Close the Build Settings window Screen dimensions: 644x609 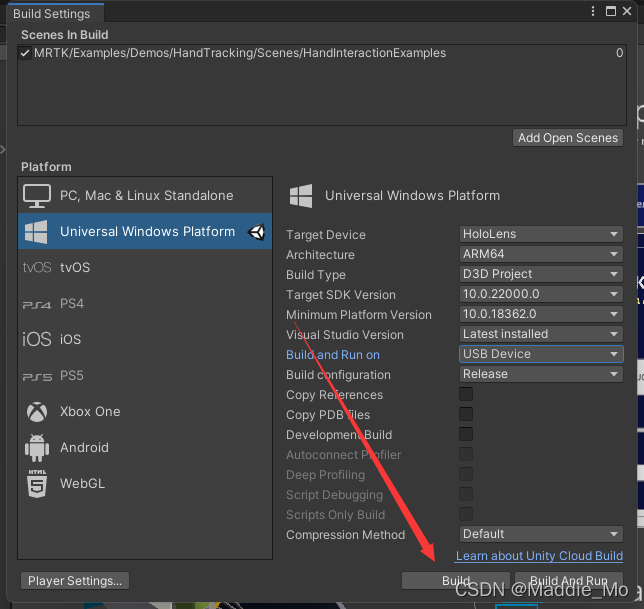[x=627, y=11]
